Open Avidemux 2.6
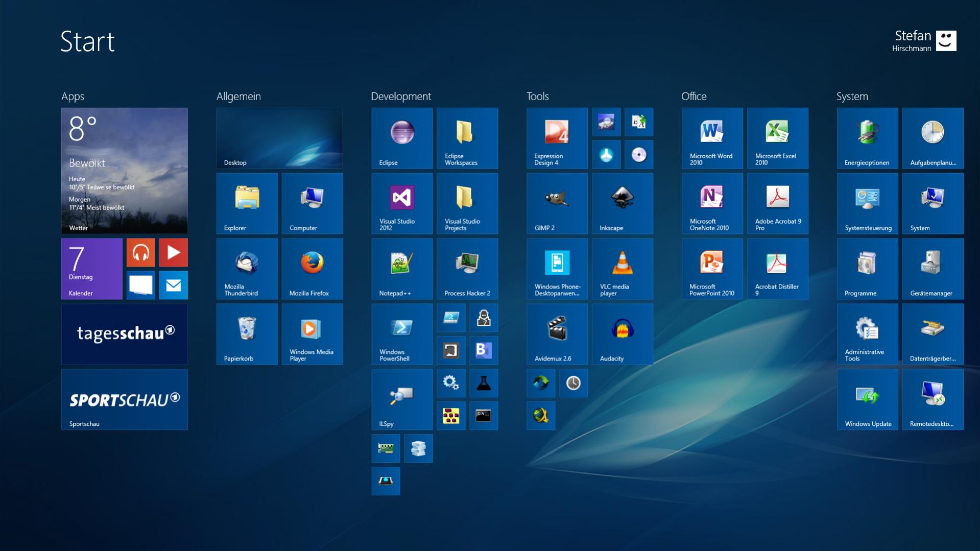This screenshot has height=551, width=980. coord(558,334)
